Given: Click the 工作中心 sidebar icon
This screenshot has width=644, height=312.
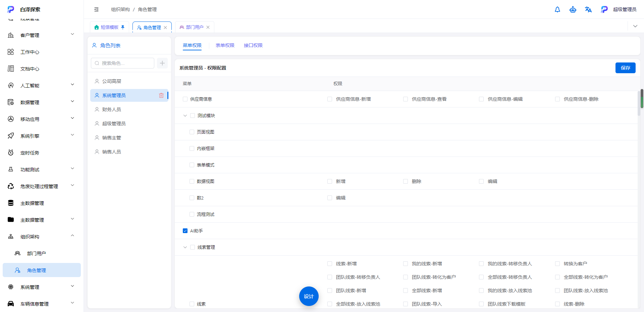Looking at the screenshot, I should click(x=11, y=52).
